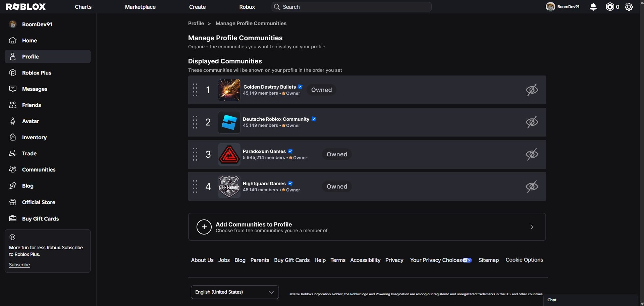644x306 pixels.
Task: Grab the drag handle for Deutsche Roblox Community
Action: pos(195,122)
